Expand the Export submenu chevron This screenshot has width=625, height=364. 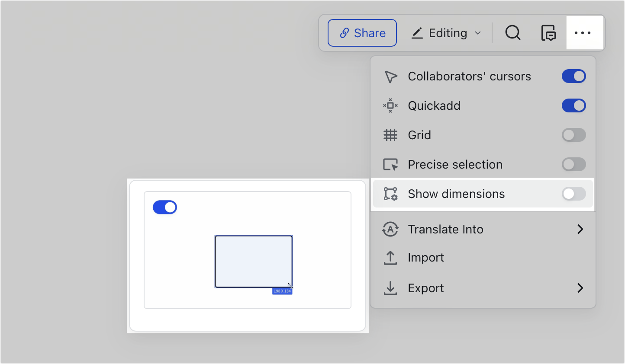tap(580, 288)
